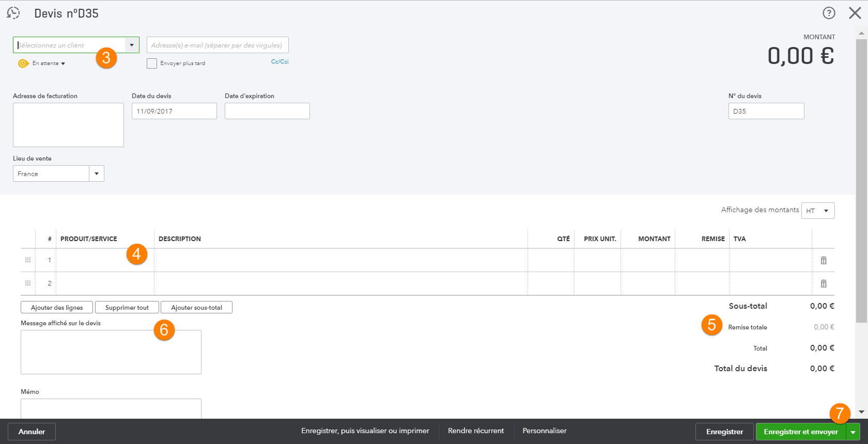This screenshot has width=868, height=444.
Task: Click the QTÉ cell of line 1
Action: tap(551, 260)
